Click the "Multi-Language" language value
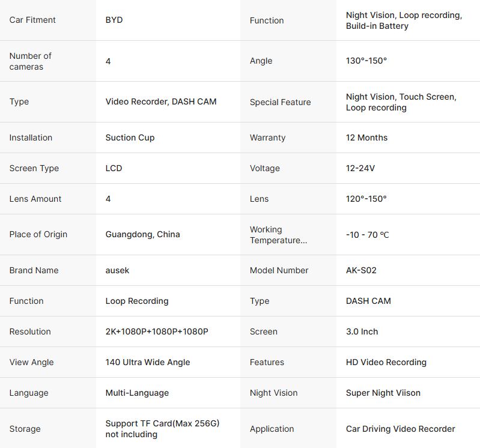The image size is (480, 448). [137, 393]
